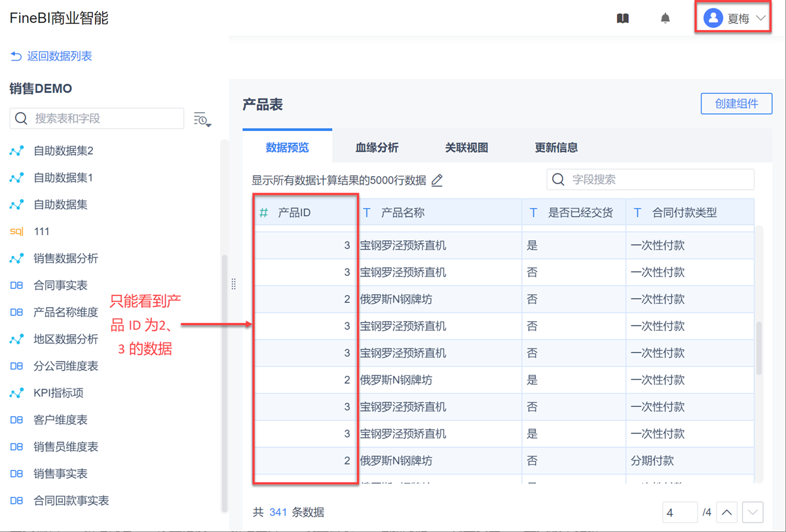
Task: Click the DB icon beside 客户维度表
Action: click(17, 420)
